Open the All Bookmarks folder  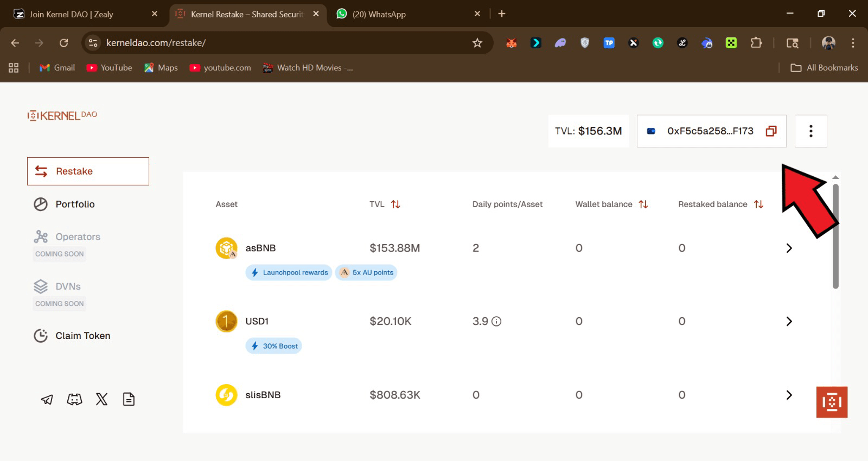[x=825, y=68]
